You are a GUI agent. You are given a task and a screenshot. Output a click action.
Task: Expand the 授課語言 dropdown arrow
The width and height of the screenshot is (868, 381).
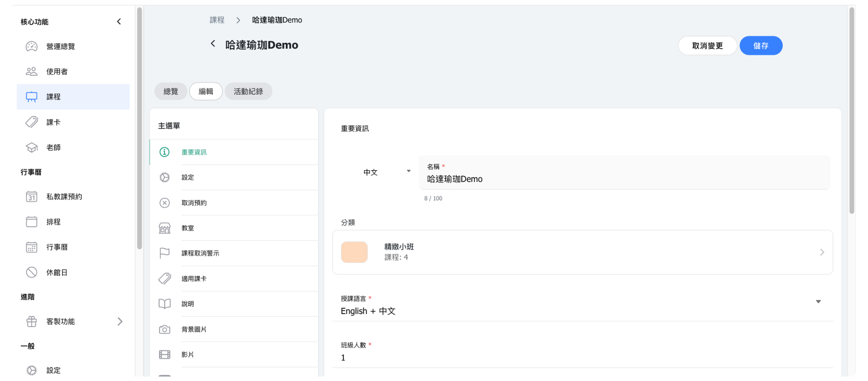point(818,302)
